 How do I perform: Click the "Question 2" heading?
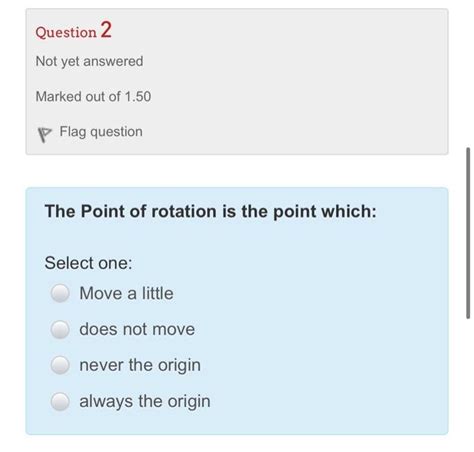click(73, 30)
